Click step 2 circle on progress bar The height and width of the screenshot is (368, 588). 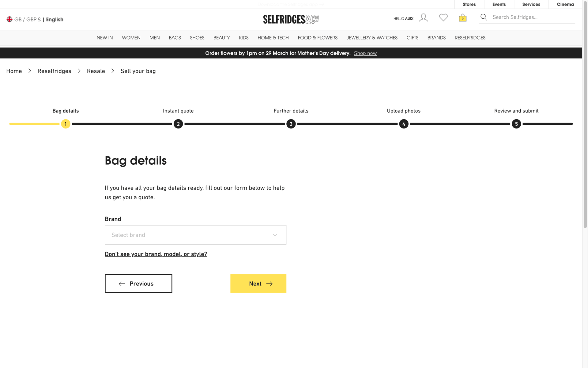point(178,124)
